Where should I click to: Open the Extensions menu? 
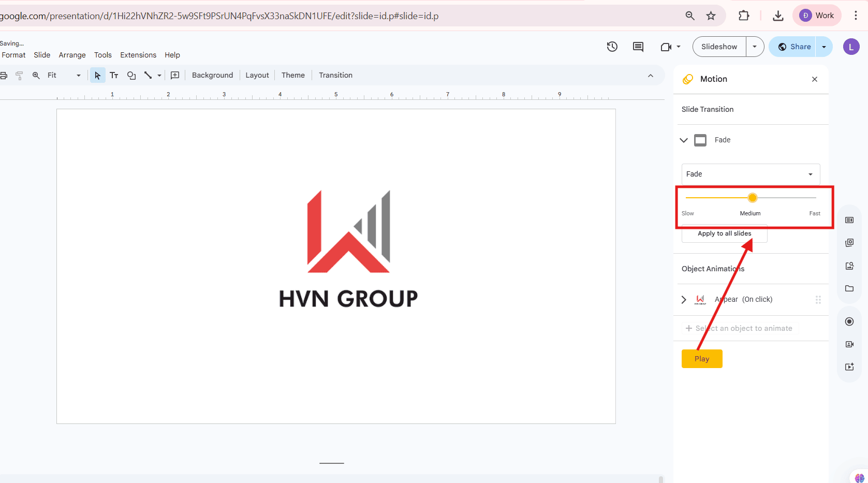pyautogui.click(x=138, y=55)
